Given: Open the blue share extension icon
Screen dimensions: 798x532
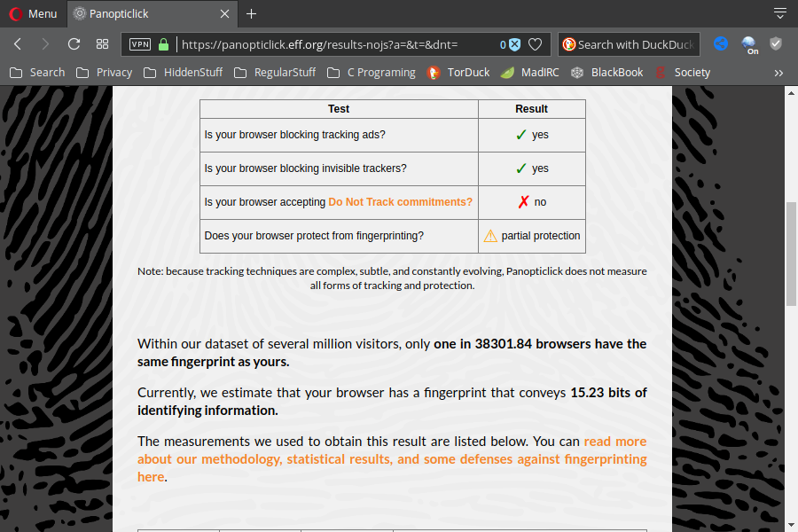Looking at the screenshot, I should coord(721,43).
